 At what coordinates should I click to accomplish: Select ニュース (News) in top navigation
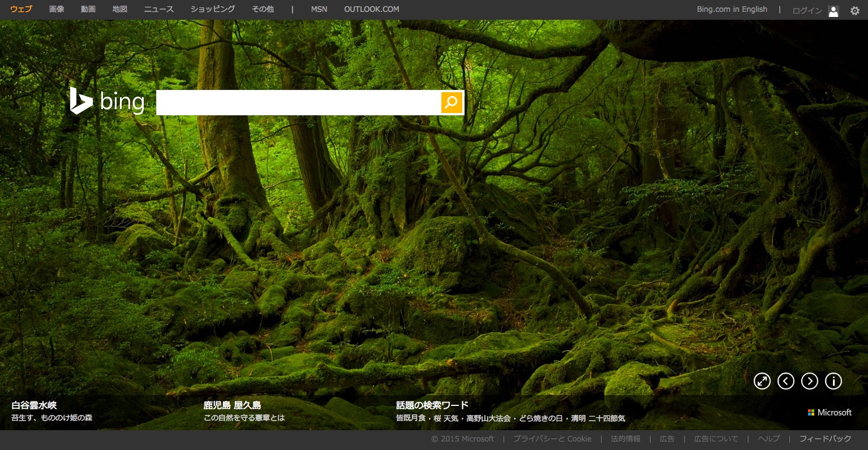coord(159,9)
